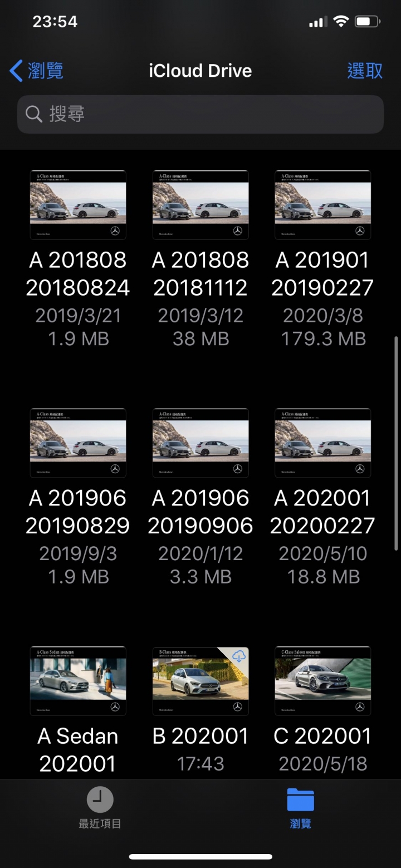Screen dimensions: 401x868
Task: Focus the 搜尋 search field
Action: click(200, 114)
